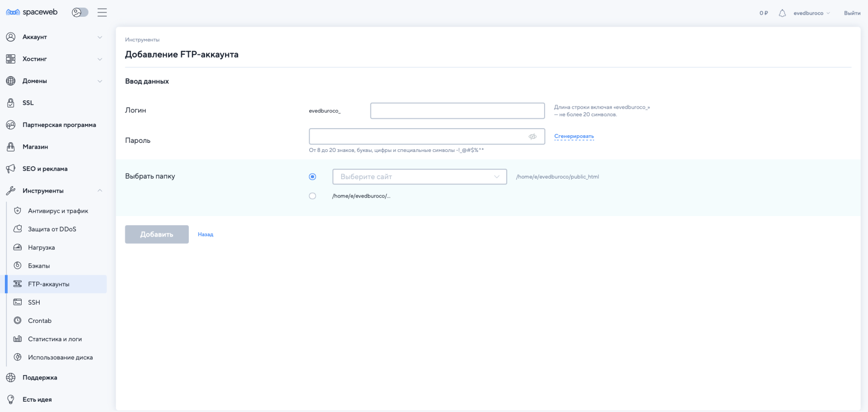Click the FTP-аккаунты icon

pos(18,284)
